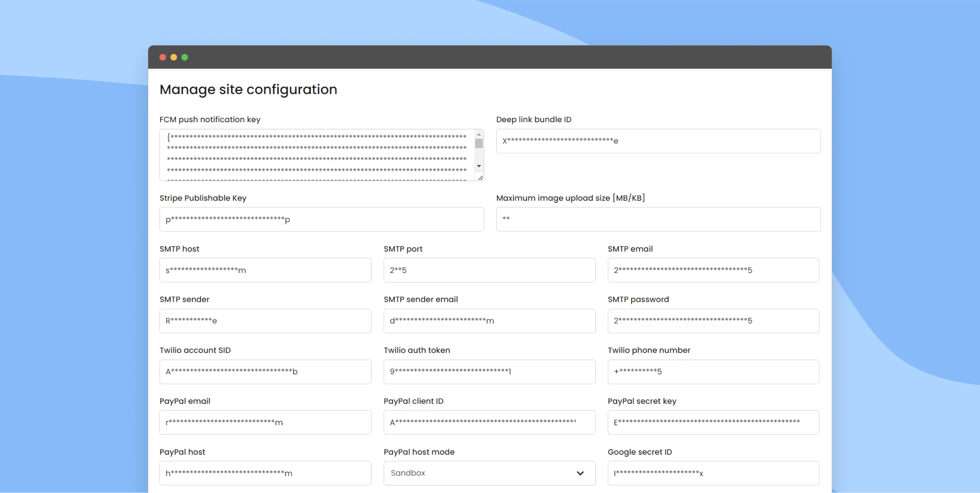Click the SMTP email input
Screen dimensions: 980x493
(x=713, y=270)
